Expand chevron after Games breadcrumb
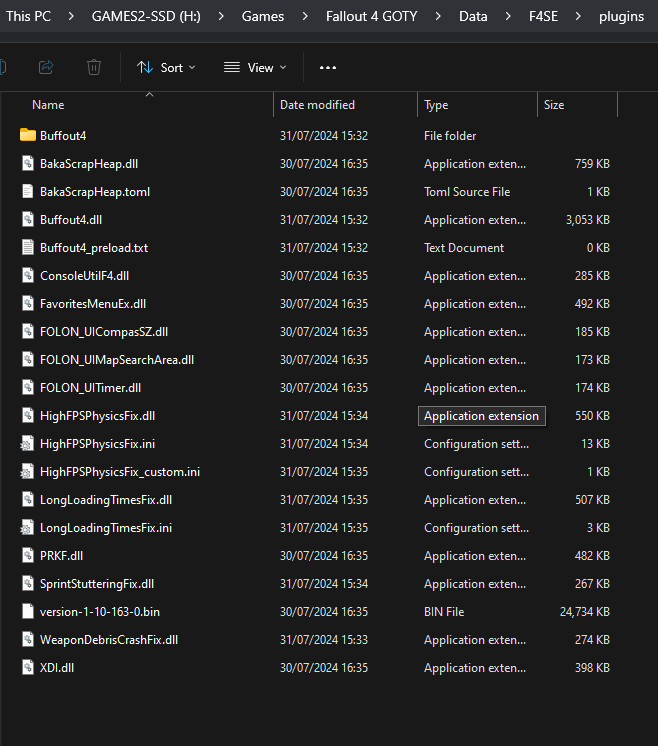Image resolution: width=658 pixels, height=746 pixels. [305, 16]
